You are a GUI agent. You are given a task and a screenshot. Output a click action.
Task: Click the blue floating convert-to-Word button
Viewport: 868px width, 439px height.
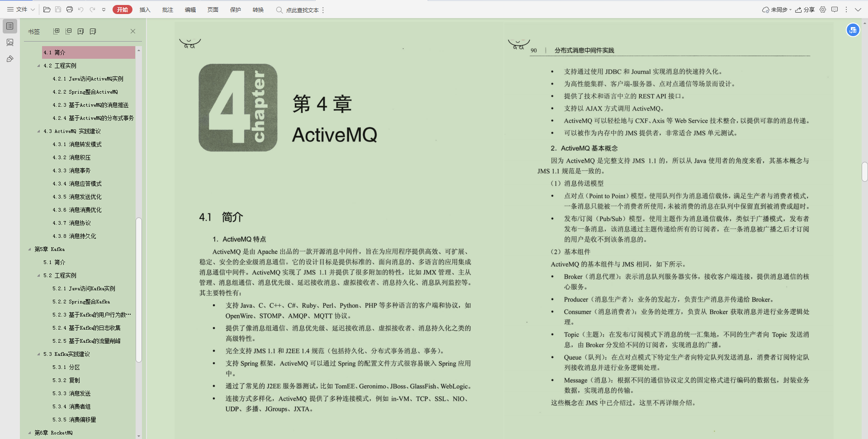click(x=853, y=30)
